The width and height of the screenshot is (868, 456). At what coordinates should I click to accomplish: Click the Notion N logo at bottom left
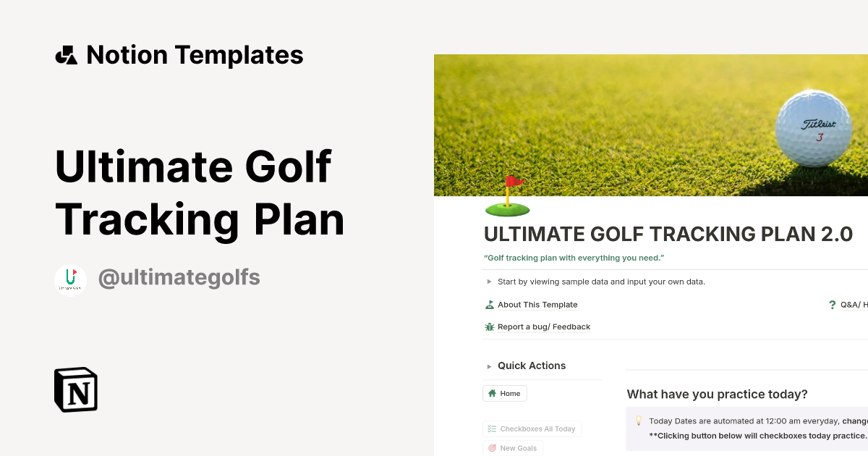(75, 389)
